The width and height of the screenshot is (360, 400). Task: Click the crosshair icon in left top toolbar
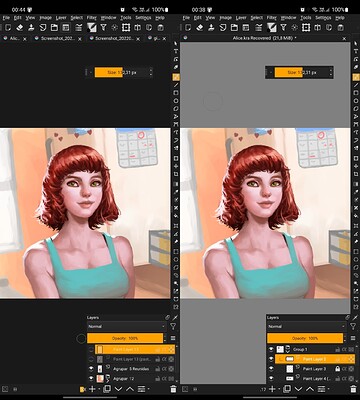coord(114,27)
